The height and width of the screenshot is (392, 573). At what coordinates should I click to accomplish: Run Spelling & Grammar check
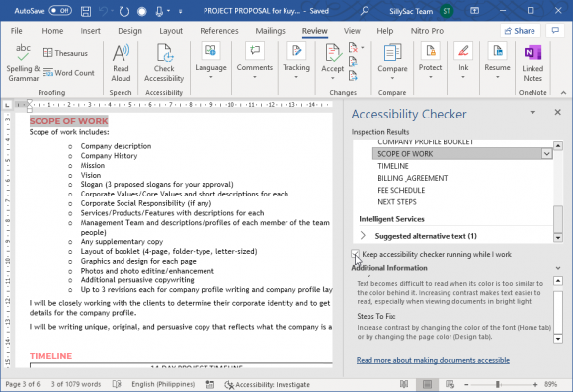tap(23, 62)
